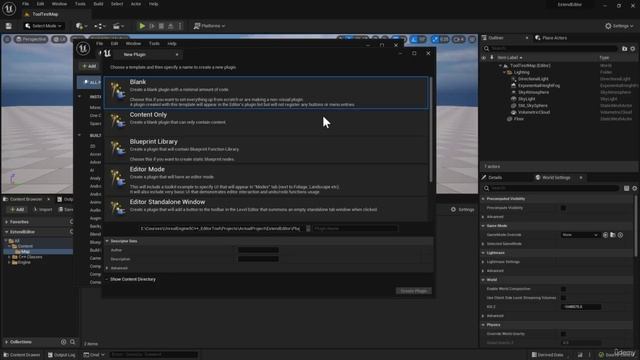The image size is (640, 360).
Task: Click Add button in Plugins window
Action: click(x=89, y=66)
